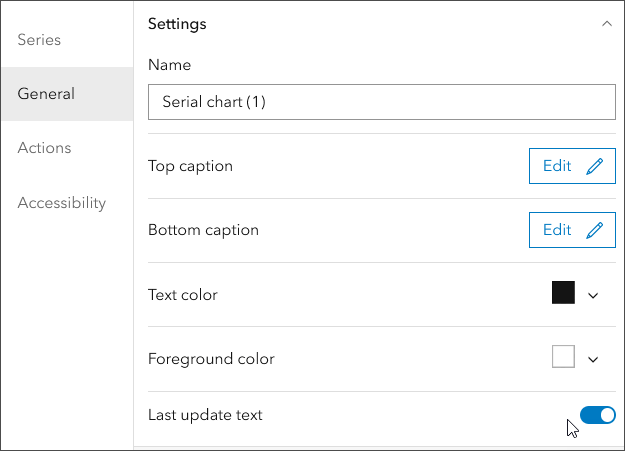Image resolution: width=625 pixels, height=451 pixels.
Task: Click the Name input field
Action: point(381,102)
